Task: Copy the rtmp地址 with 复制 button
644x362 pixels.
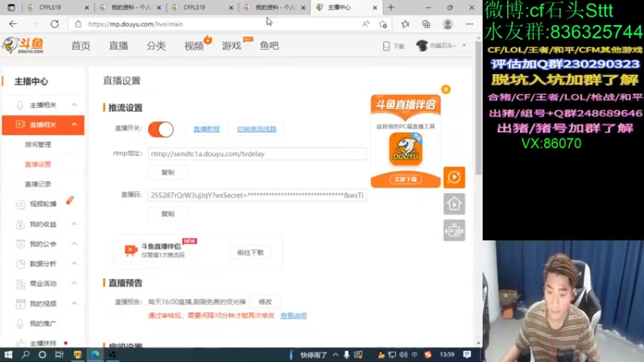Action: click(x=167, y=172)
